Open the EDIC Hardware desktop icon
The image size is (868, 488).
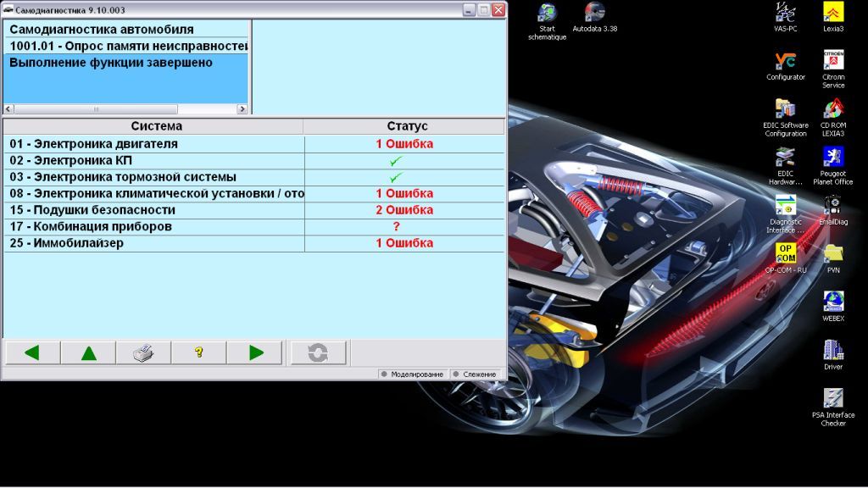click(786, 166)
